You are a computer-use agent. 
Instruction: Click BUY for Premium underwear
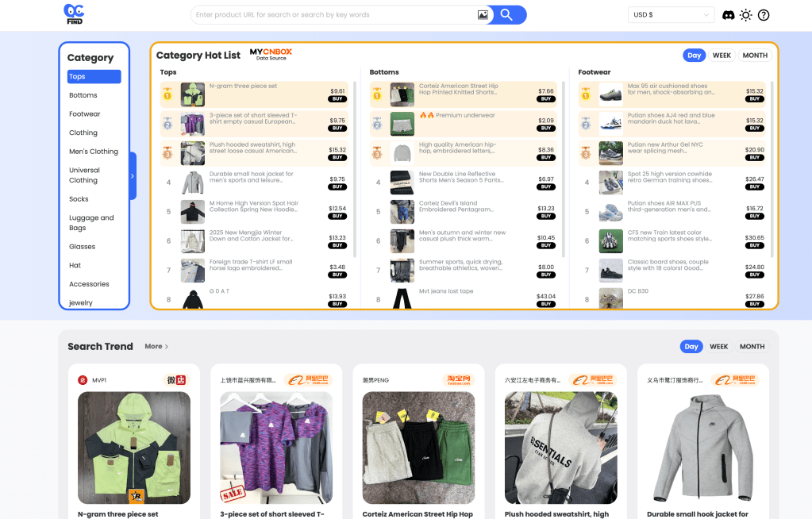545,129
